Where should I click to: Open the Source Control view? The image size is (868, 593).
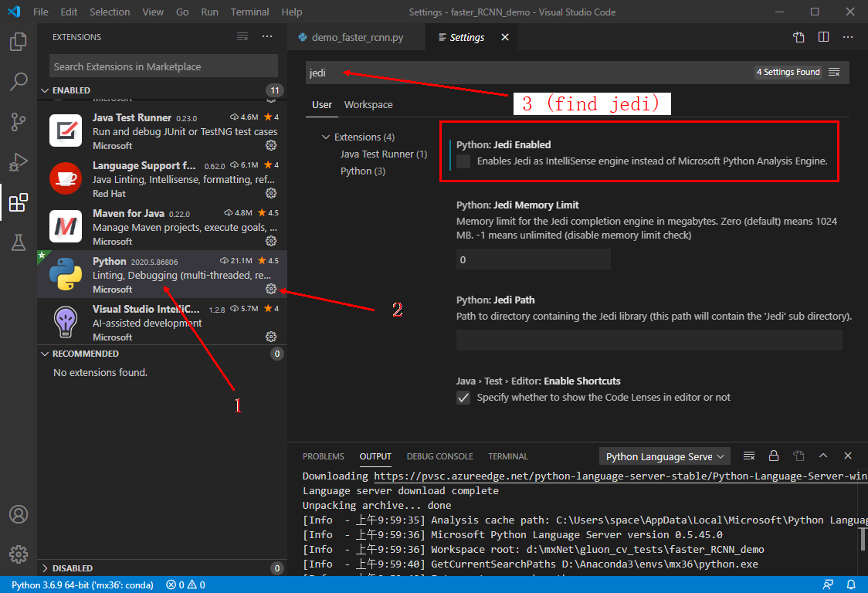coord(19,123)
